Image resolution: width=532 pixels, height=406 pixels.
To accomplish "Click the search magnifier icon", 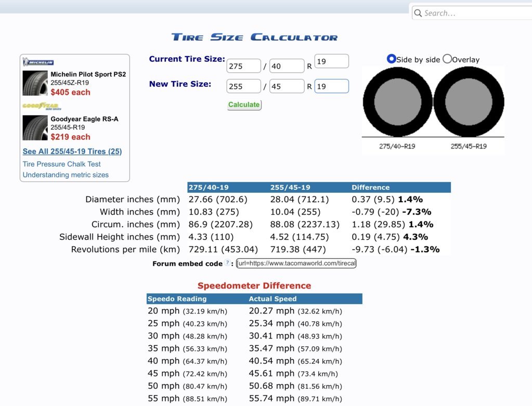I will tap(418, 13).
